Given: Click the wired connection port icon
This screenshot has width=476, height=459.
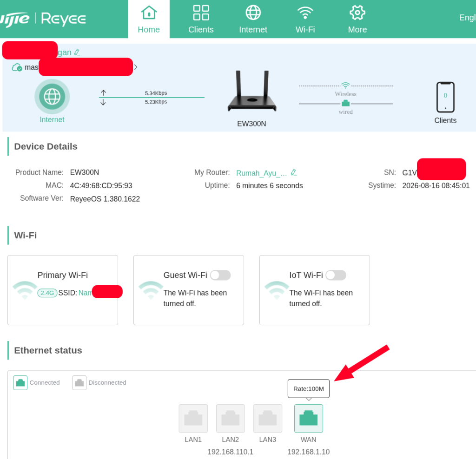Looking at the screenshot, I should pyautogui.click(x=345, y=104).
